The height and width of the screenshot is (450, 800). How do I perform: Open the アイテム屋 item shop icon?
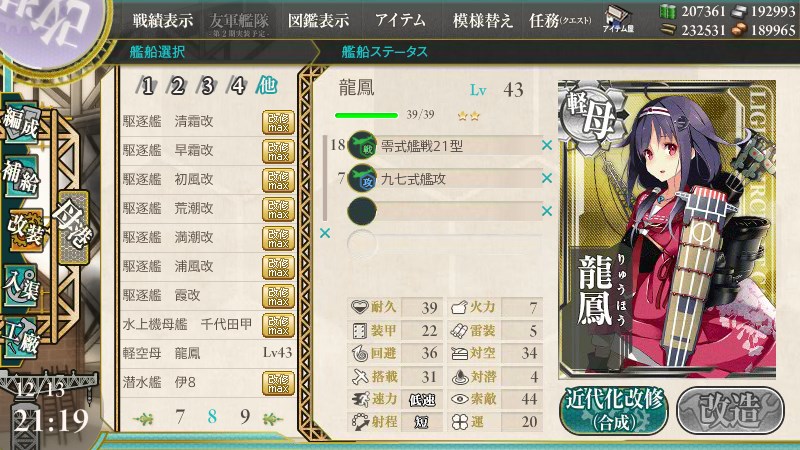pos(618,19)
